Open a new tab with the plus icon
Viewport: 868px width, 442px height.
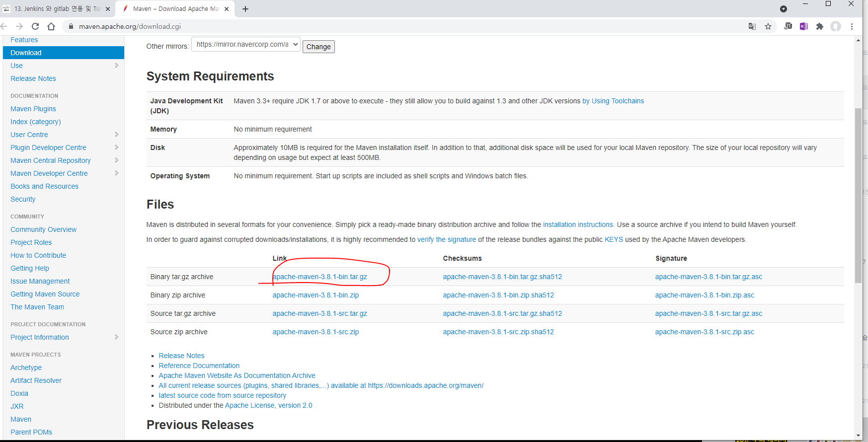(x=245, y=9)
